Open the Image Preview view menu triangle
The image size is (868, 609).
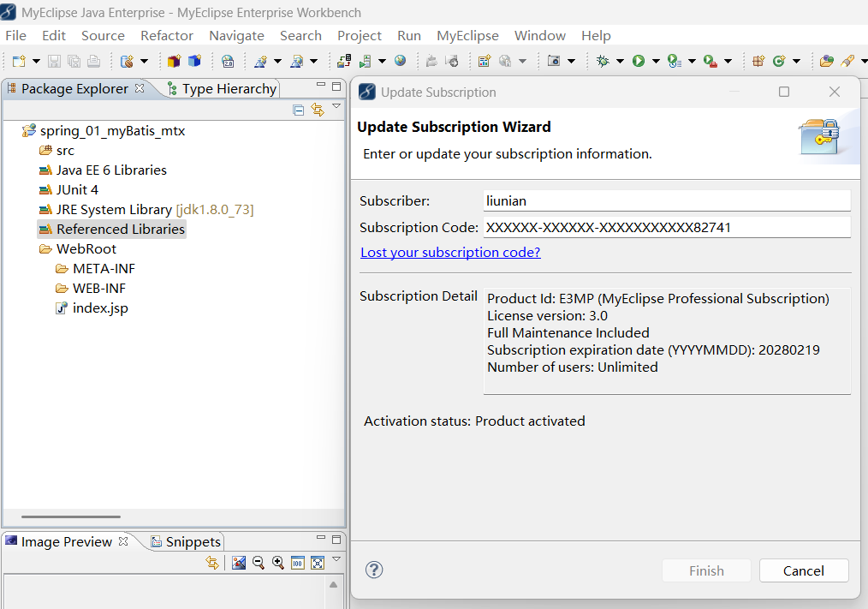(x=336, y=559)
